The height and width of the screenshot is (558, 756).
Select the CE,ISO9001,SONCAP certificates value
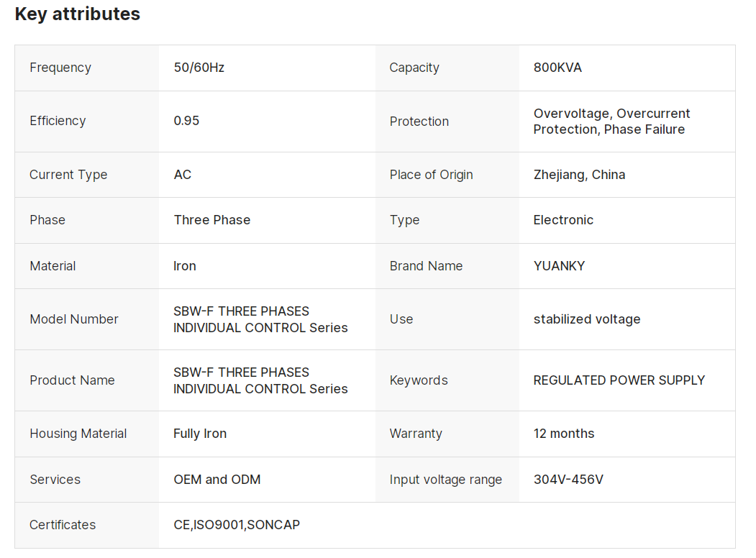pyautogui.click(x=237, y=525)
